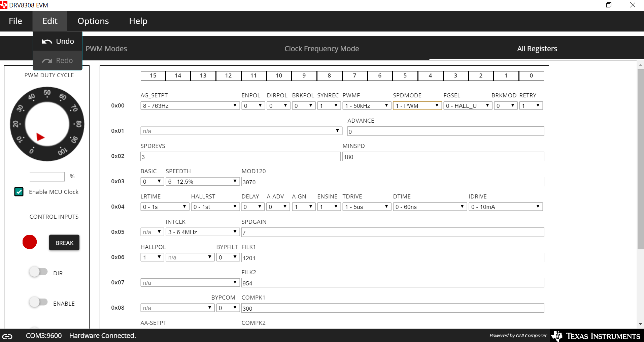
Task: Open the IDRIVE 10mA dropdown
Action: coord(506,207)
